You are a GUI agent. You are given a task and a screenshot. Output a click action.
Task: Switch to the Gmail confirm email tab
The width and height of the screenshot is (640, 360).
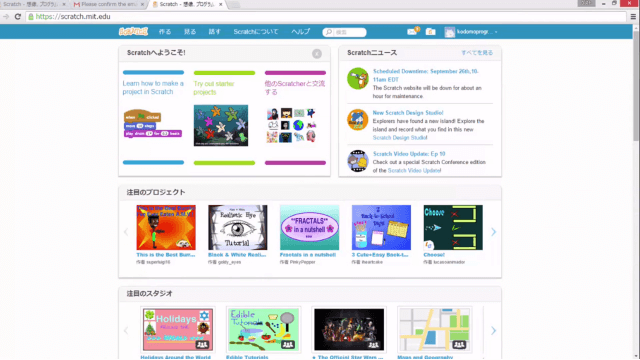pos(108,4)
